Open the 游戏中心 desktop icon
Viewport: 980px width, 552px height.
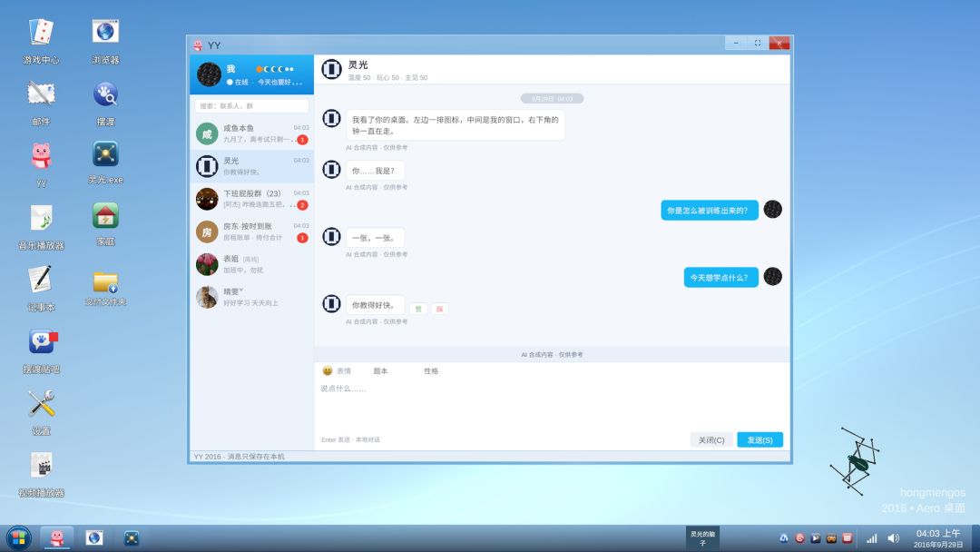(x=41, y=41)
